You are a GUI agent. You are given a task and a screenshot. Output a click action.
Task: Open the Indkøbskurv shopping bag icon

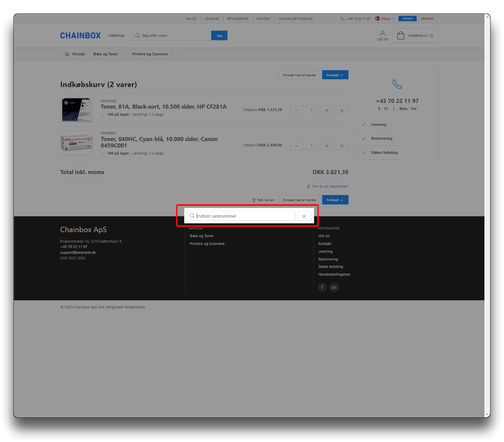(401, 35)
